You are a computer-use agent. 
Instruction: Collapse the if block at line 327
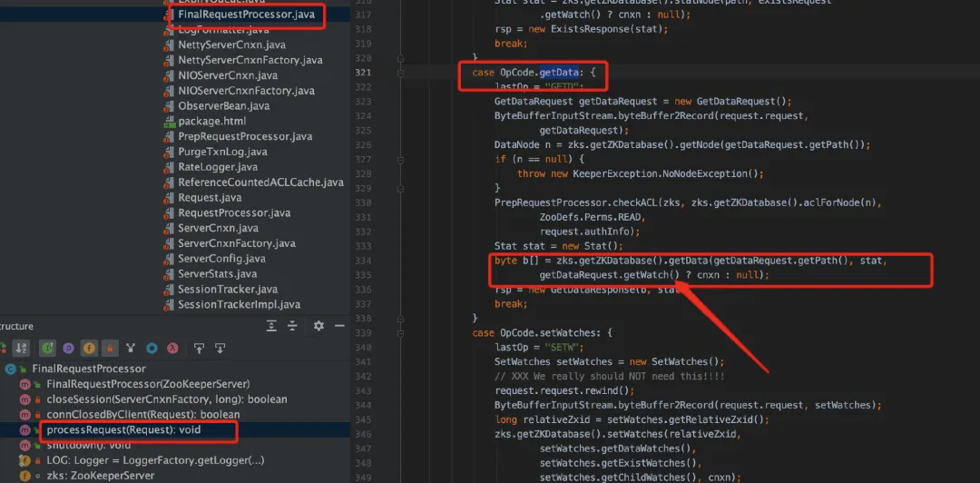(400, 159)
